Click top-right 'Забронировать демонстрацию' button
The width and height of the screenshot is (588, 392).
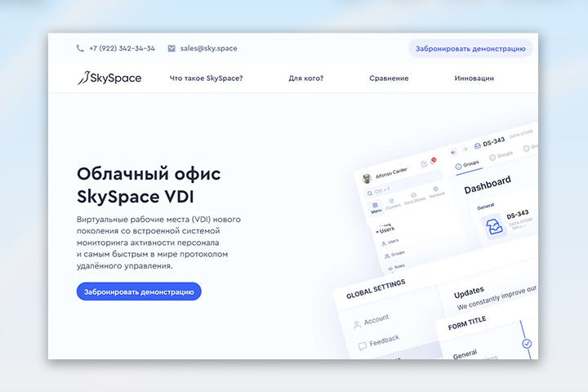point(470,48)
